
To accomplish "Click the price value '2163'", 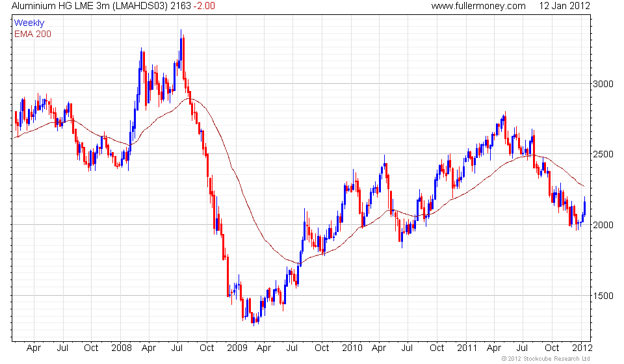I will [181, 6].
